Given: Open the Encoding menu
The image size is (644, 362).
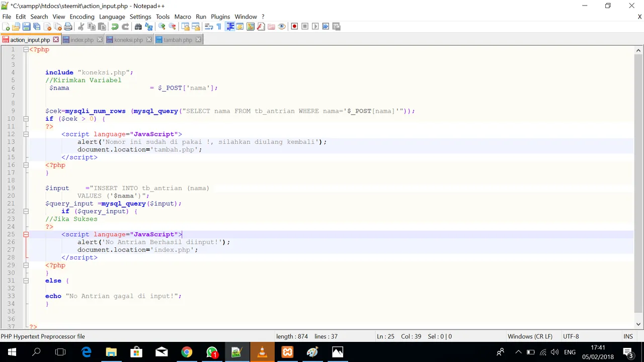Looking at the screenshot, I should pyautogui.click(x=82, y=17).
